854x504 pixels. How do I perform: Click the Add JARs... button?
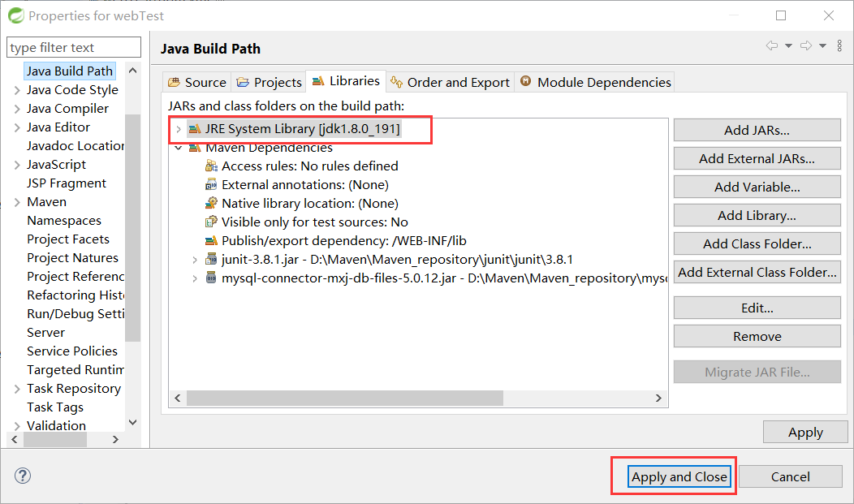[757, 130]
